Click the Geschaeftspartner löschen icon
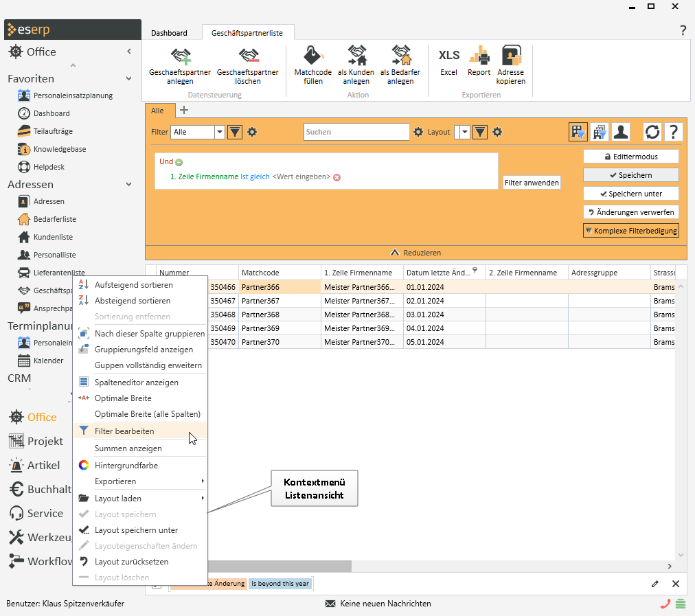 [x=247, y=56]
